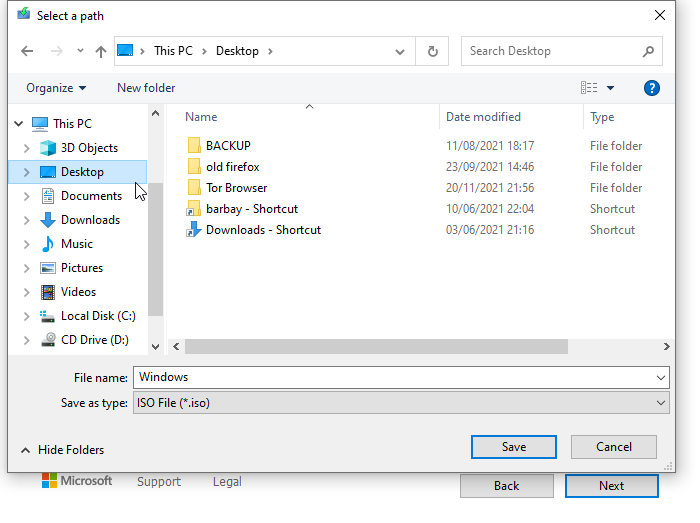Click the dialog title bar app icon
Viewport: 700px width, 523px height.
pyautogui.click(x=24, y=14)
